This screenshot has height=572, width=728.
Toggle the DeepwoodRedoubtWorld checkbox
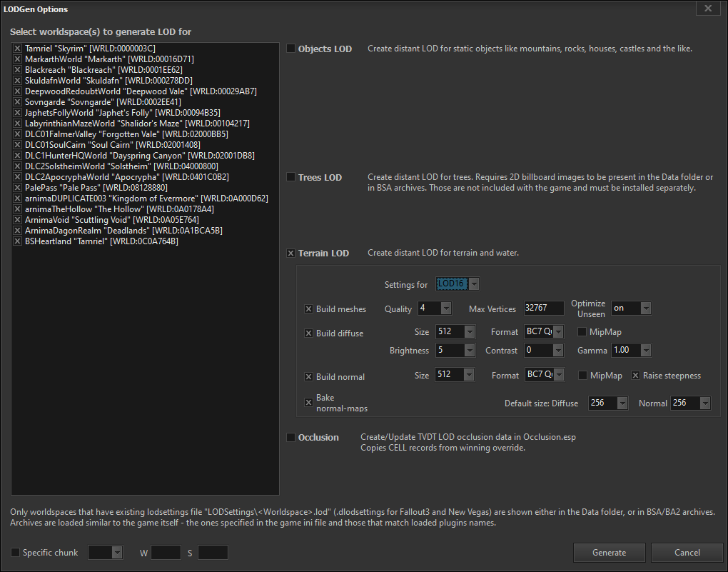click(17, 91)
